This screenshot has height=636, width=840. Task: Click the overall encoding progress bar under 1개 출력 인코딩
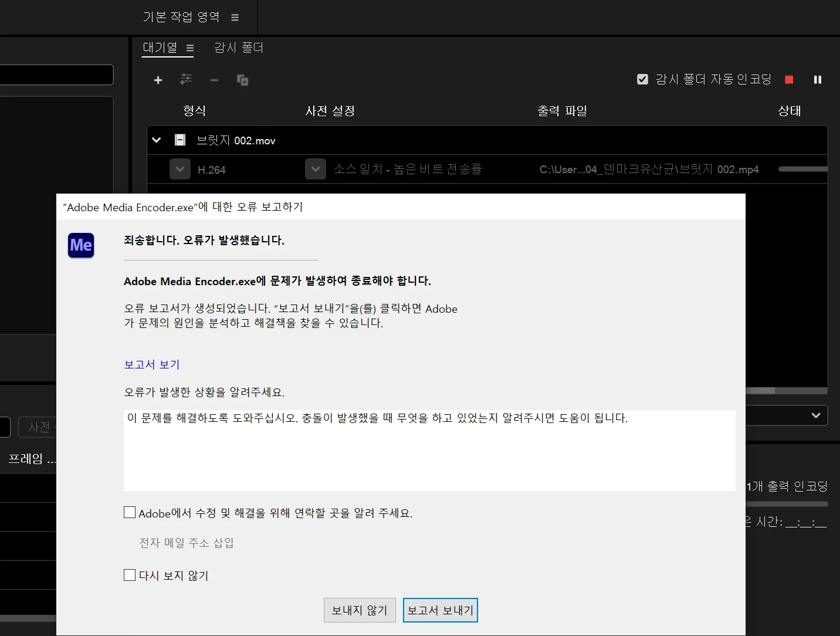click(787, 504)
